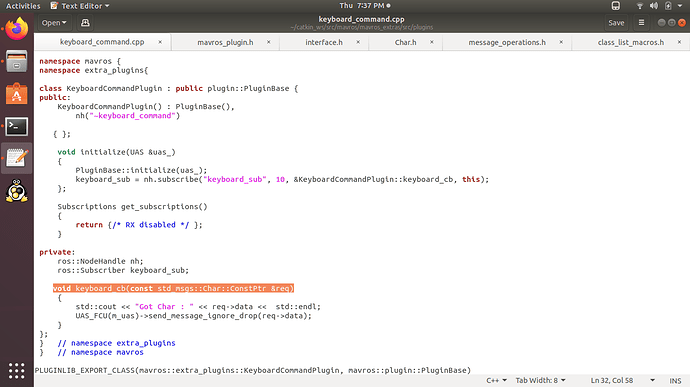The image size is (690, 387).
Task: Click PluginBase::initialize(uas_); line
Action: pyautogui.click(x=141, y=170)
